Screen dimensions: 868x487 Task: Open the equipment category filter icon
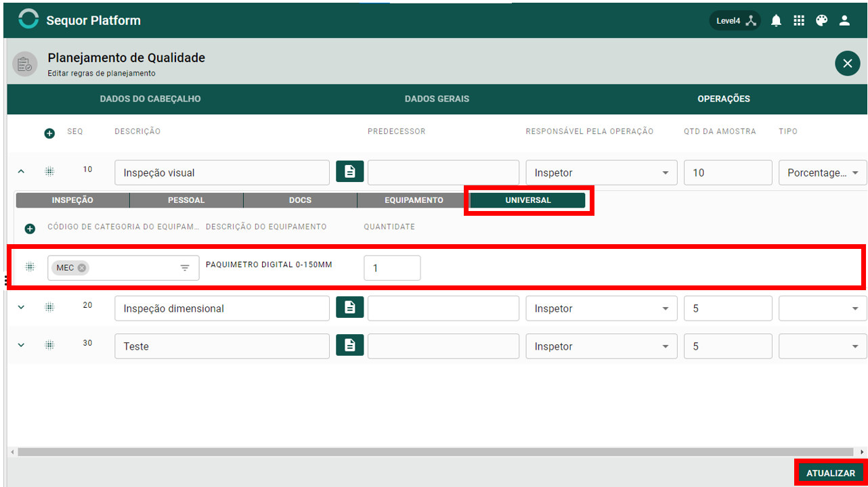(185, 268)
